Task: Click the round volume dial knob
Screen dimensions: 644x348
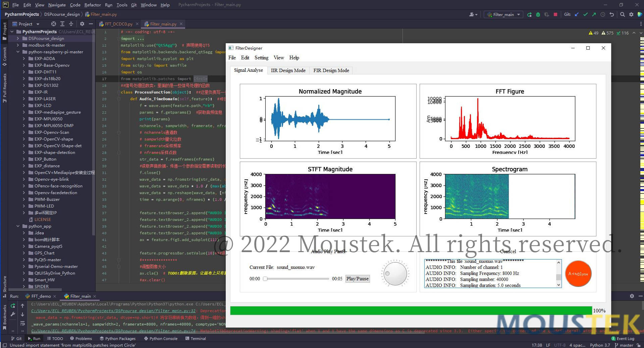Action: click(x=395, y=274)
